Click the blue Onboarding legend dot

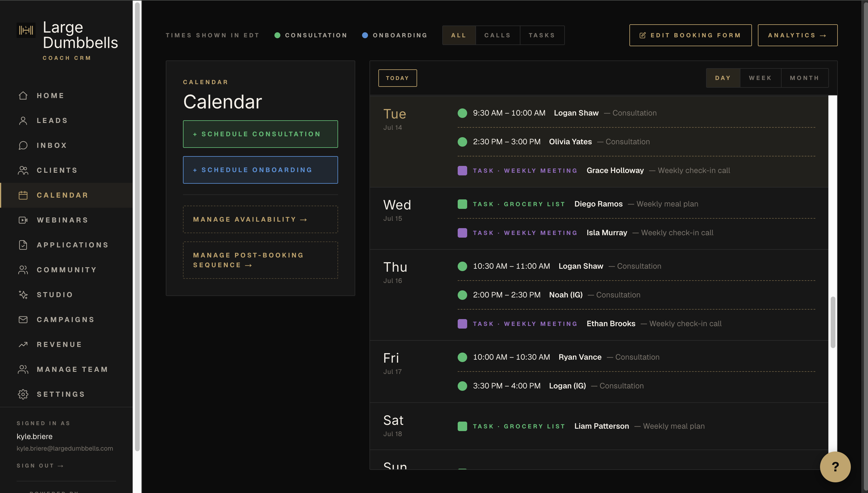coord(365,35)
